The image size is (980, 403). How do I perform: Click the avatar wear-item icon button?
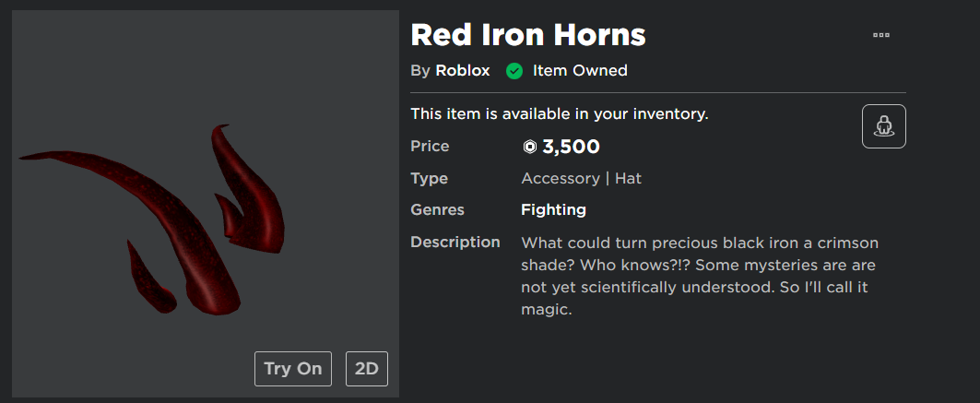tap(884, 126)
